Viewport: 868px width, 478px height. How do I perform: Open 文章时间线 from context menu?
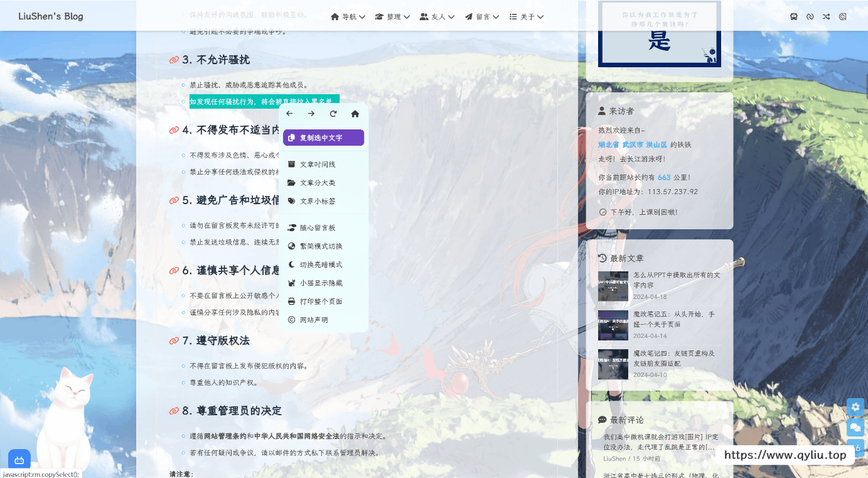323,165
